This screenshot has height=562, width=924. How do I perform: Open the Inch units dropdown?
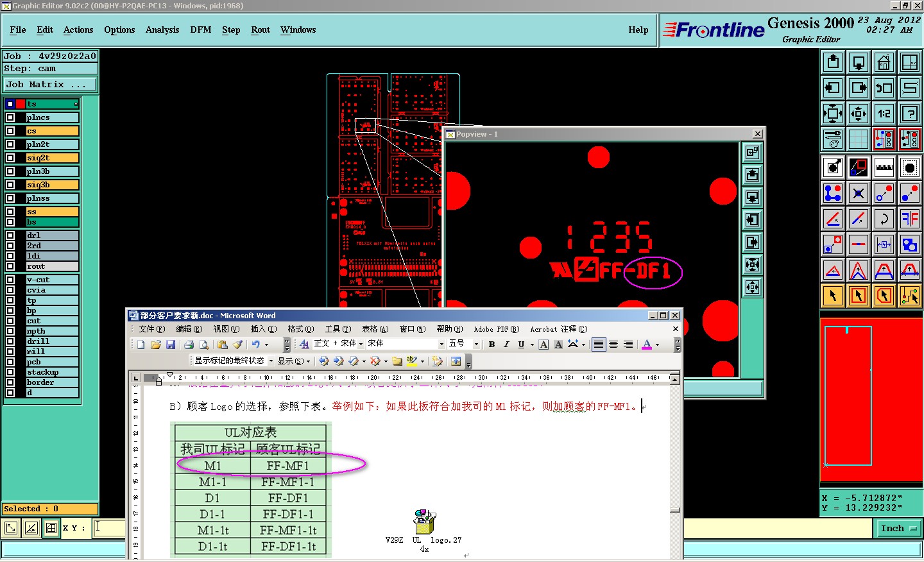pos(898,529)
